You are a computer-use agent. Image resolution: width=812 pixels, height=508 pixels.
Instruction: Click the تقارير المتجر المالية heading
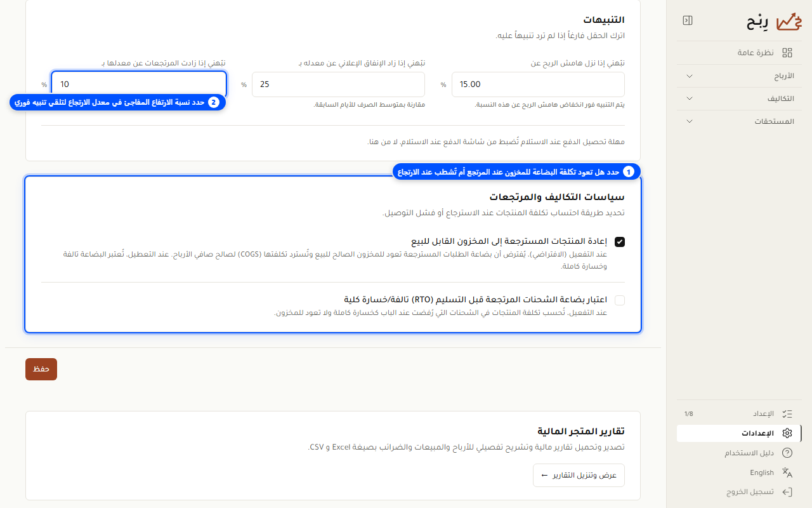(x=581, y=432)
